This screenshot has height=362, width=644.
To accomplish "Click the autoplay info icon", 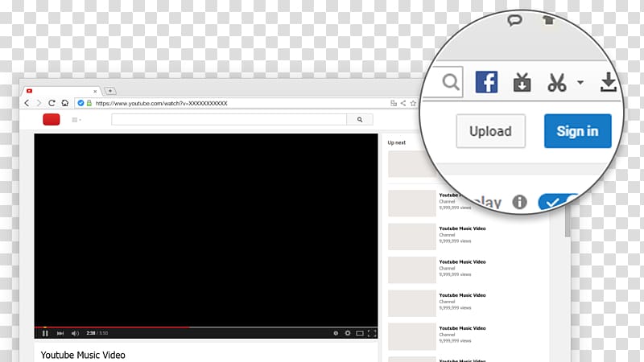I will 519,202.
